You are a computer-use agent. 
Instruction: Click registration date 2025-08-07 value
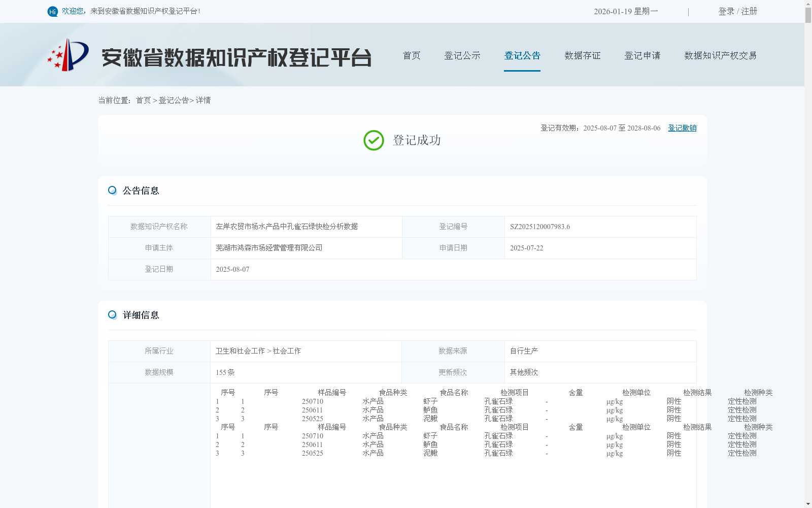(x=232, y=269)
